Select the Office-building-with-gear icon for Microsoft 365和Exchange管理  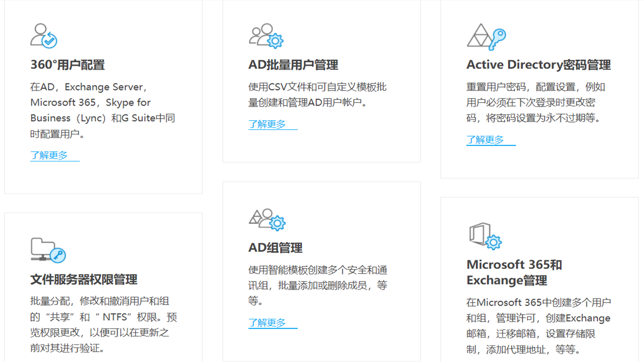(x=484, y=235)
